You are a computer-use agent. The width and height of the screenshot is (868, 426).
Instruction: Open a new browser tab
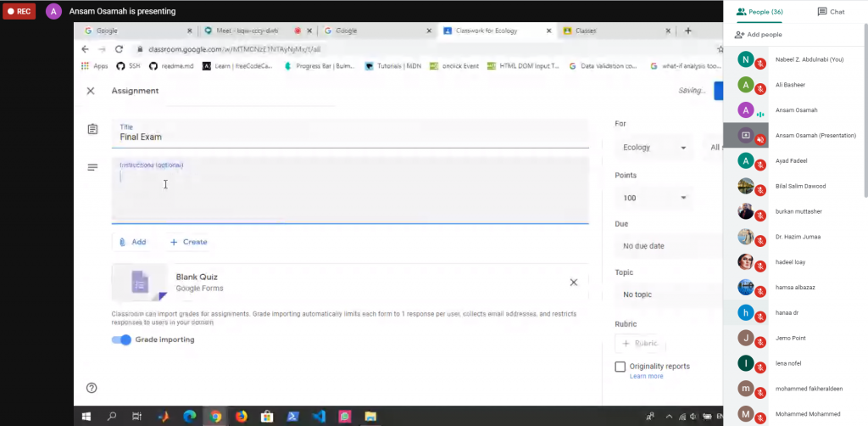click(687, 31)
